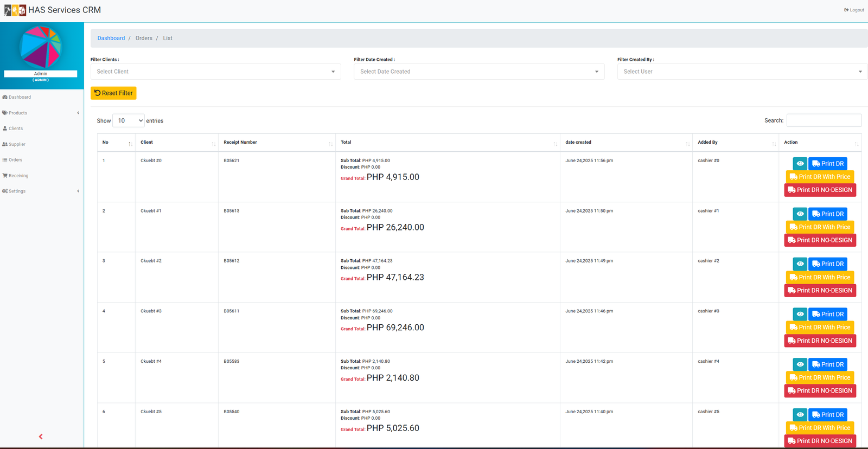Click the HAS Services CRM logo icon
868x449 pixels.
(x=15, y=10)
